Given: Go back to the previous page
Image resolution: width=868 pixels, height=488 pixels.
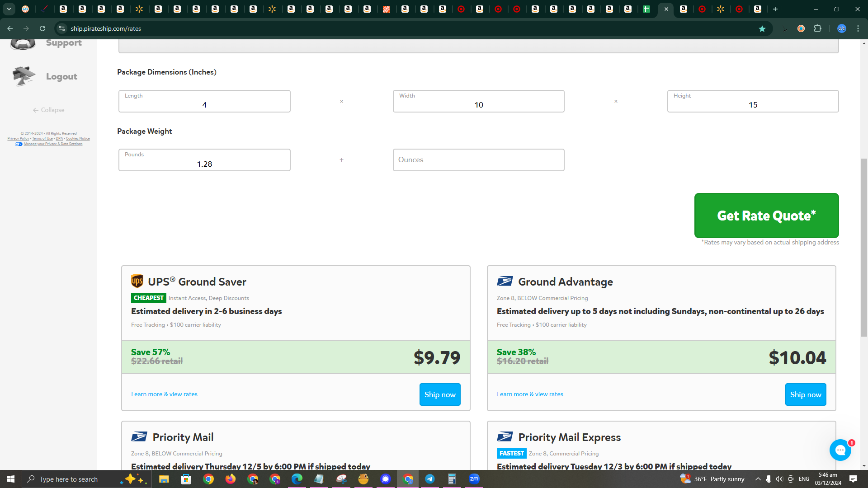Looking at the screenshot, I should [10, 28].
